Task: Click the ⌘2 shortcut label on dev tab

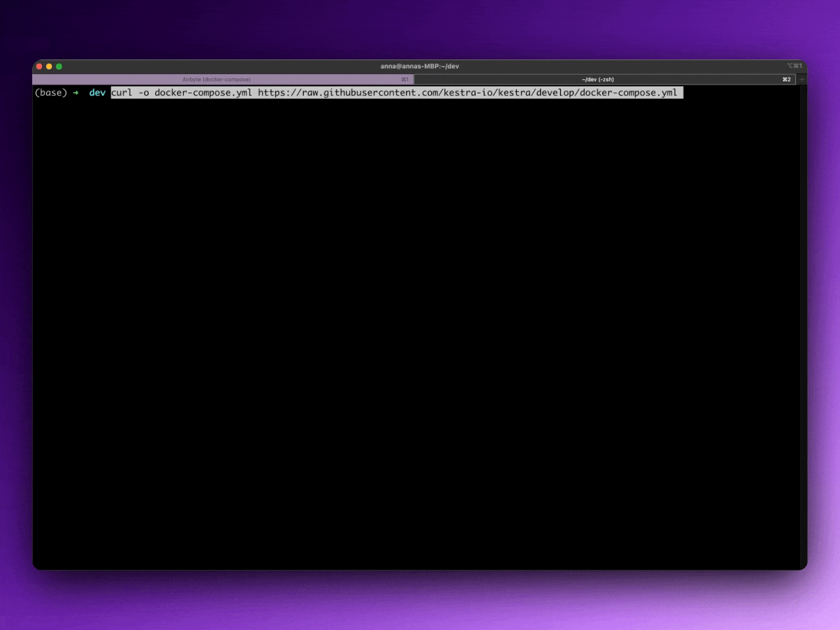Action: 786,79
